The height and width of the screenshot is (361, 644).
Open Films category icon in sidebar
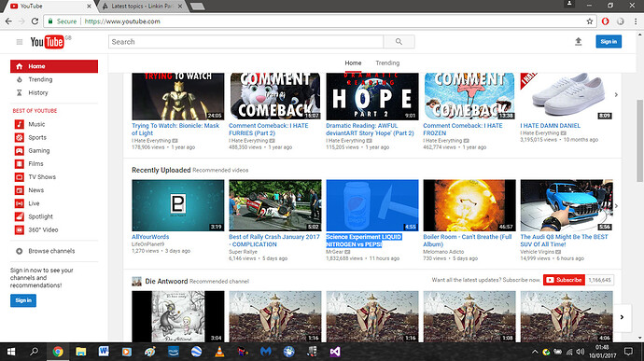pyautogui.click(x=20, y=164)
